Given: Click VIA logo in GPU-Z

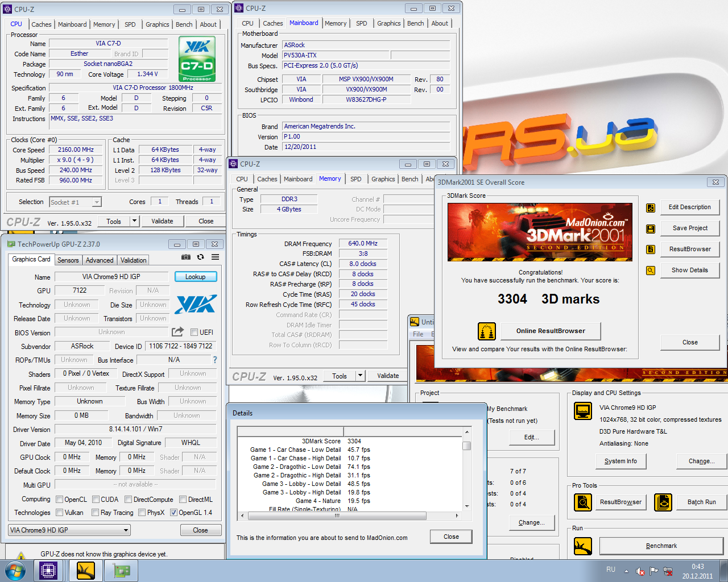Looking at the screenshot, I should point(196,304).
